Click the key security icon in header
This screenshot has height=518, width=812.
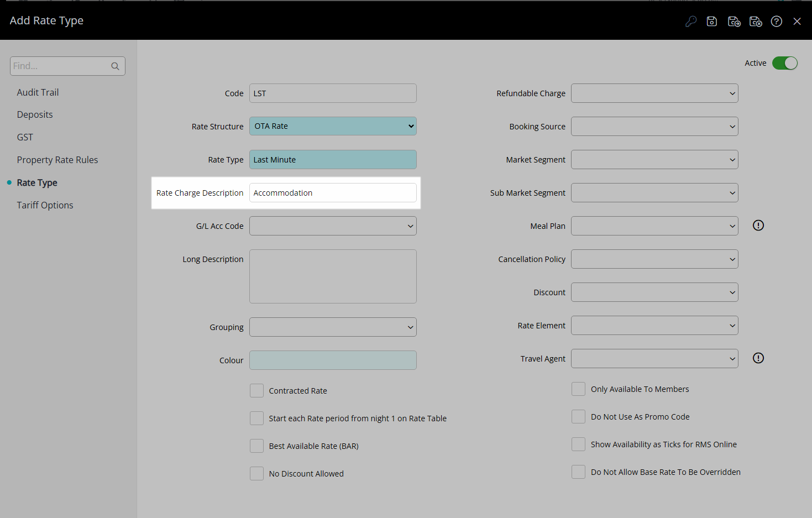[x=691, y=22]
